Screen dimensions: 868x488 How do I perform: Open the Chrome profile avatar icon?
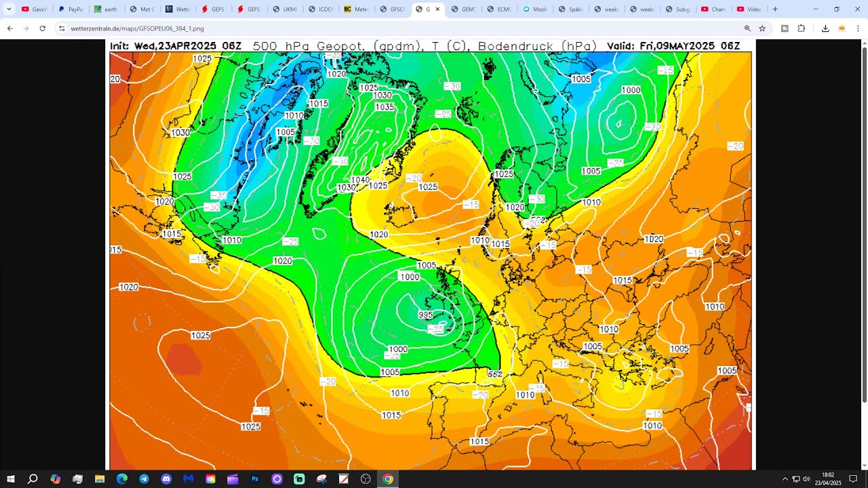[842, 28]
